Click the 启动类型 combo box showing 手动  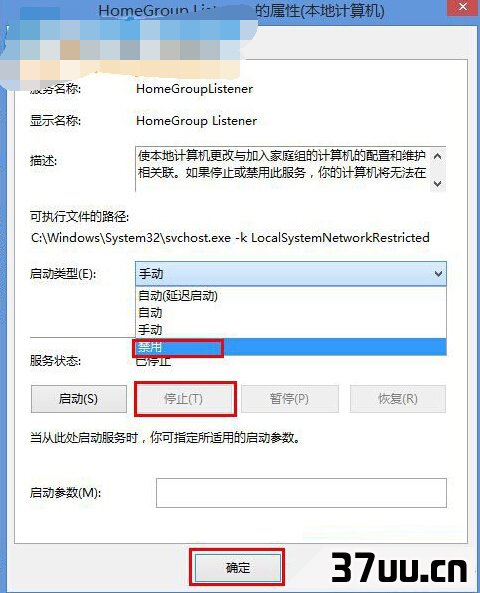[290, 273]
